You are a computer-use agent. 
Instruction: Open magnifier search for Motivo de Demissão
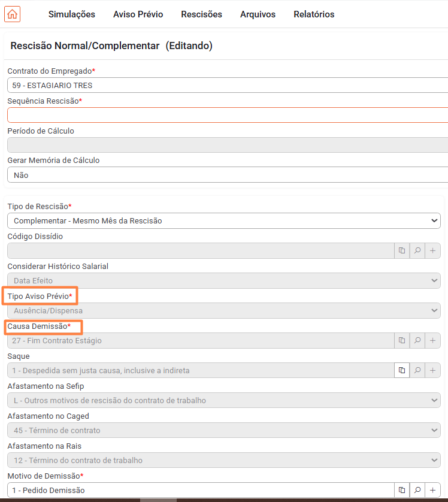(x=417, y=490)
